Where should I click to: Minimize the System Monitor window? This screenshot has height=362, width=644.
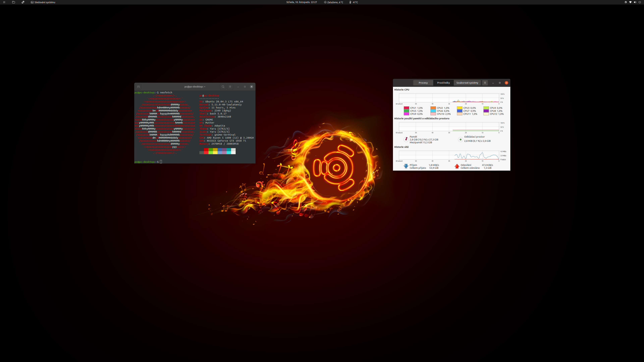click(x=493, y=83)
